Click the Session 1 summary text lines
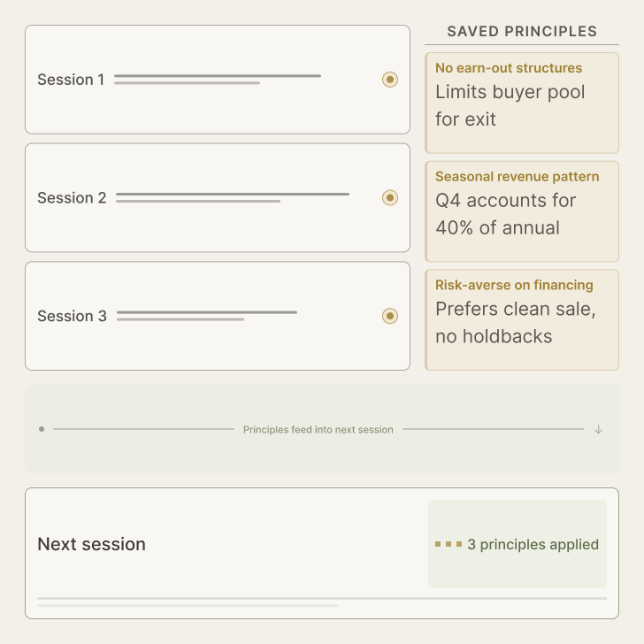Viewport: 644px width, 644px height. click(x=217, y=80)
